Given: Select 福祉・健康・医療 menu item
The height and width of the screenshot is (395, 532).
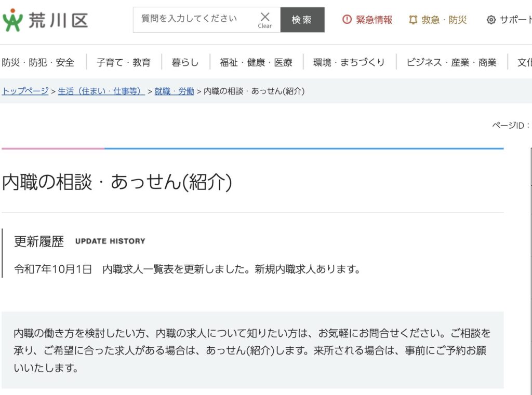Looking at the screenshot, I should pyautogui.click(x=256, y=62).
